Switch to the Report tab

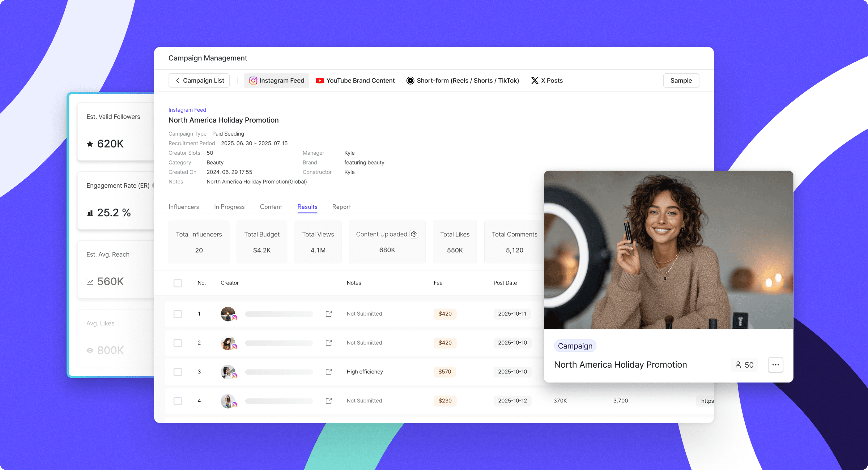click(341, 207)
